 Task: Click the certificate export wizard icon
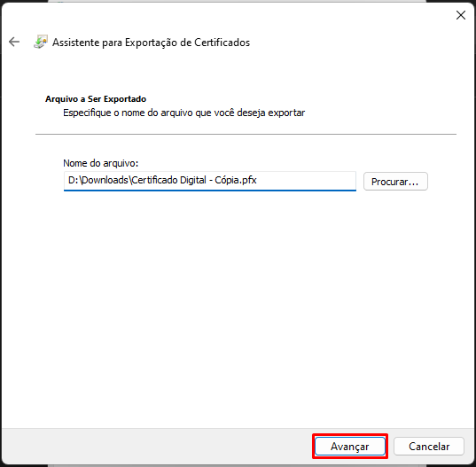click(41, 42)
